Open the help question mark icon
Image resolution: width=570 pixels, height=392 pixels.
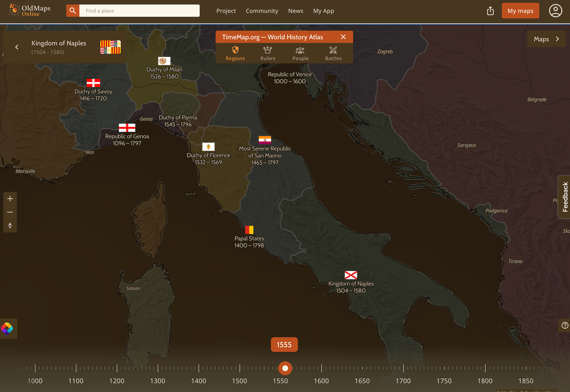click(565, 325)
